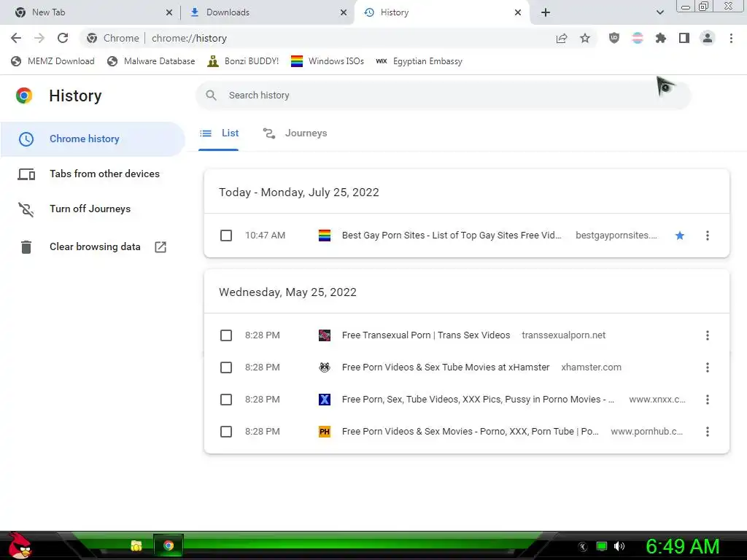Open the Bonzi BUDDY! bookmark
This screenshot has height=560, width=747.
tap(243, 61)
